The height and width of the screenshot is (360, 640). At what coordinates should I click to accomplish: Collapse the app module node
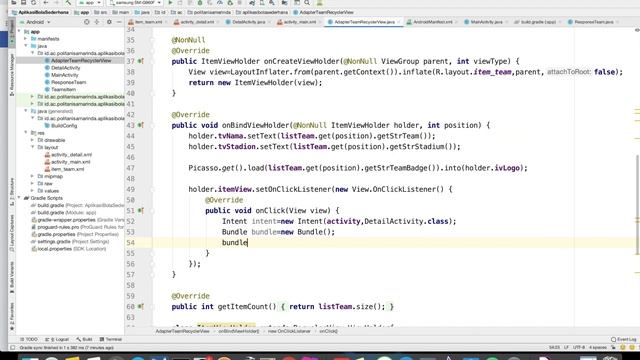tap(20, 31)
